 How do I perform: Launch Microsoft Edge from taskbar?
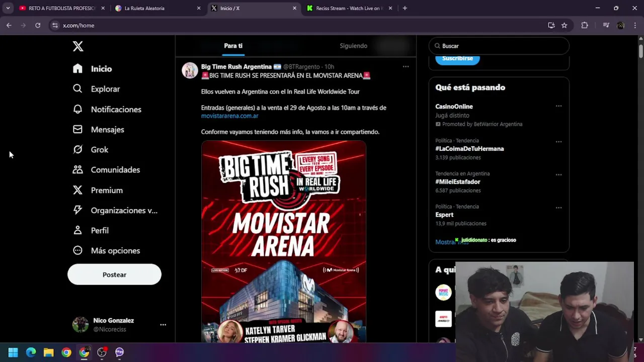31,352
